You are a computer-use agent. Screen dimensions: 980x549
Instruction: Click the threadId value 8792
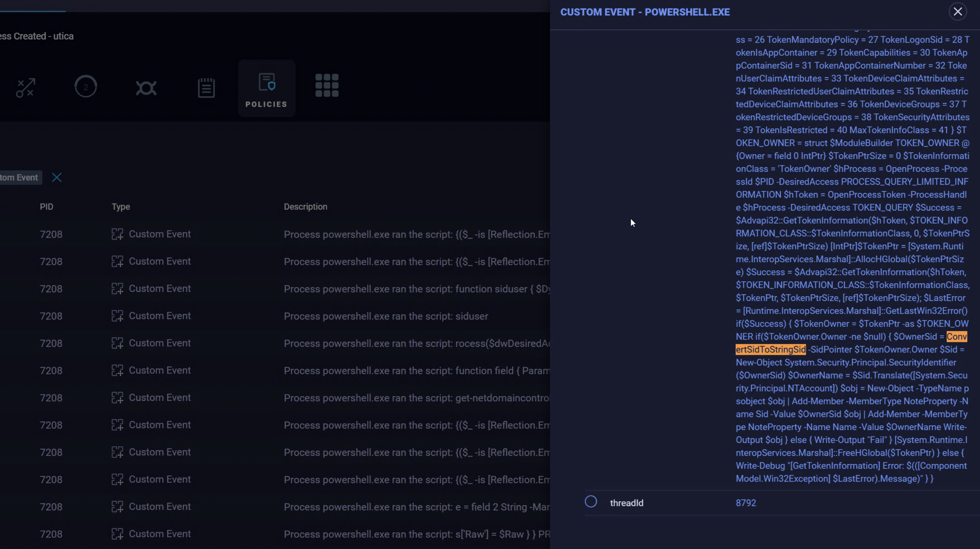746,503
